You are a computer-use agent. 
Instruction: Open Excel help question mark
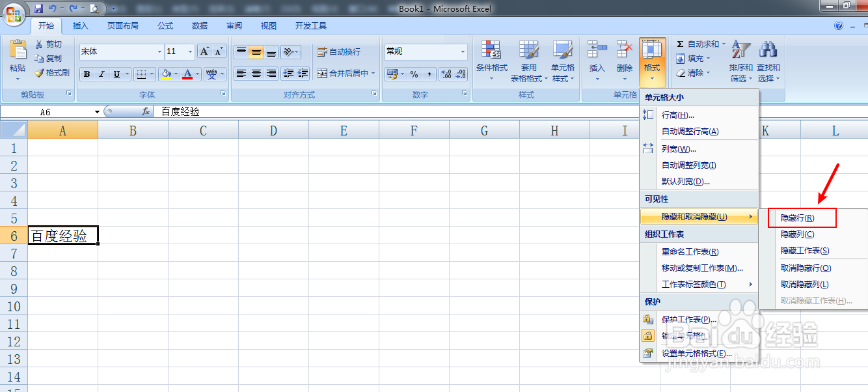point(839,26)
